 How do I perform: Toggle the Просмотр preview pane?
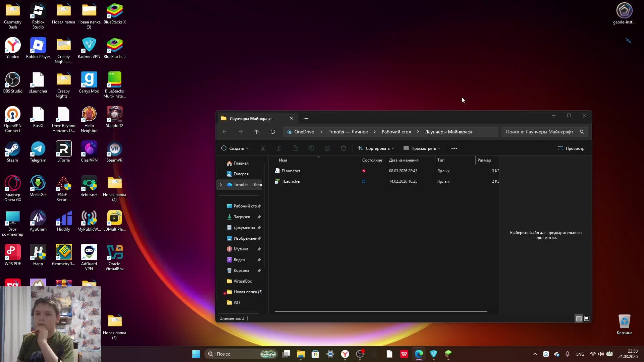click(571, 148)
